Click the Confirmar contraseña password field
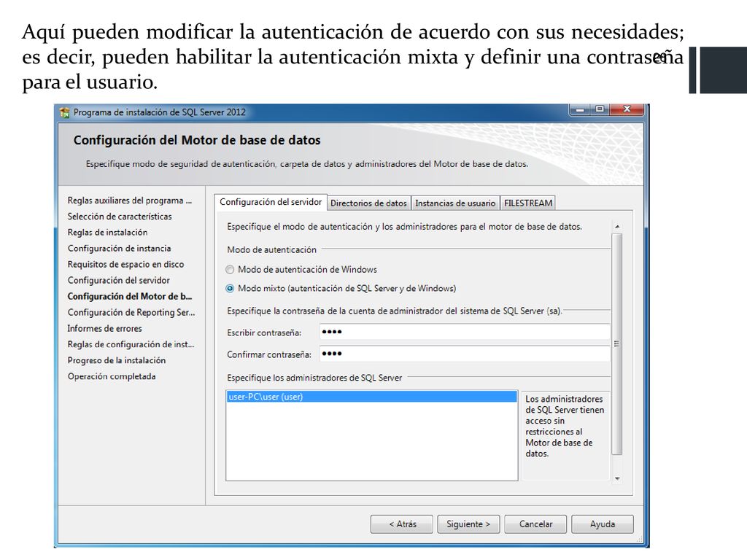This screenshot has height=560, width=747. pos(465,354)
